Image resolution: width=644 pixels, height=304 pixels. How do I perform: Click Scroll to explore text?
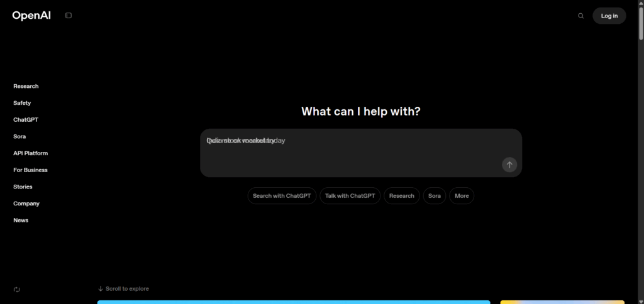(x=127, y=289)
